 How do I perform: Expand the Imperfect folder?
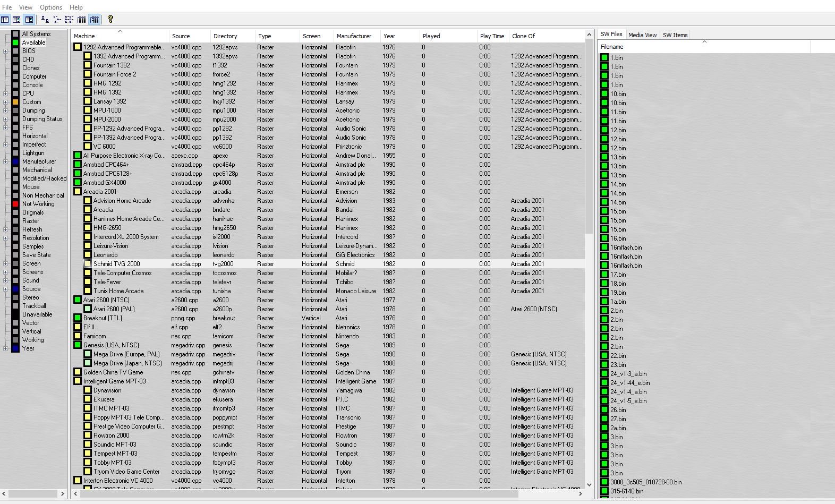(x=5, y=144)
